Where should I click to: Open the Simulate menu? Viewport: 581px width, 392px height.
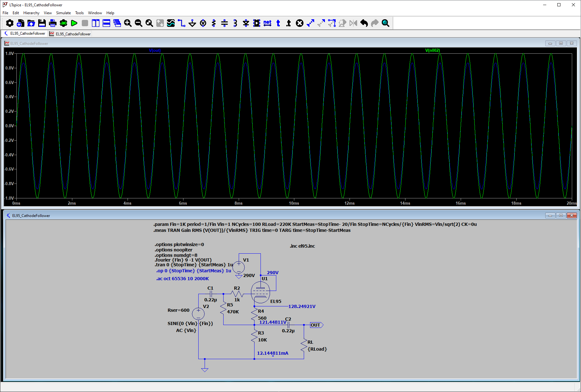(x=63, y=13)
